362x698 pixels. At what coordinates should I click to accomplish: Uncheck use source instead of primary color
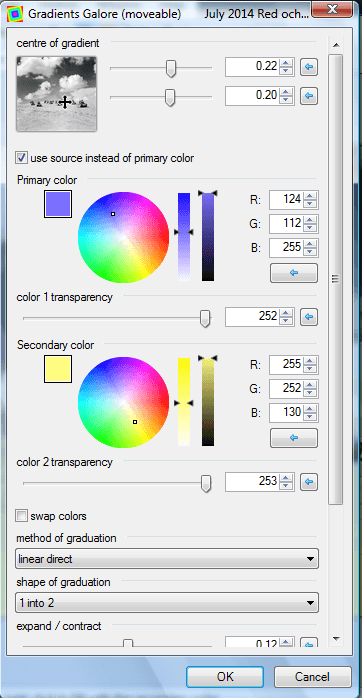[x=21, y=158]
